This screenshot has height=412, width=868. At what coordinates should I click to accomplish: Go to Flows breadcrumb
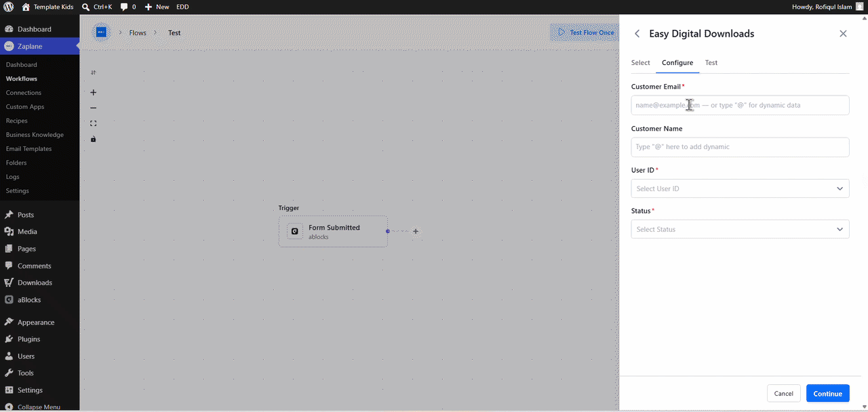pos(138,33)
